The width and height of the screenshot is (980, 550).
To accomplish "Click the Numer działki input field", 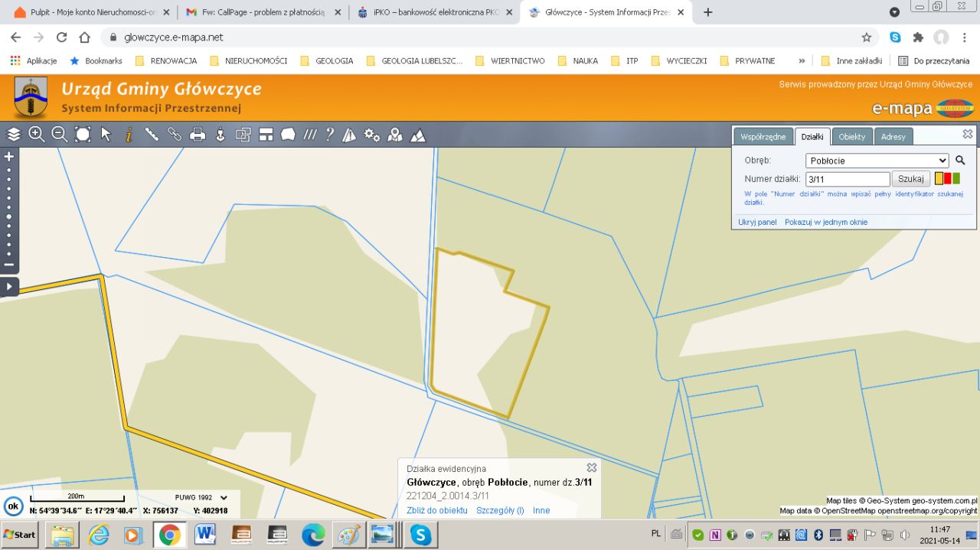I will [848, 179].
